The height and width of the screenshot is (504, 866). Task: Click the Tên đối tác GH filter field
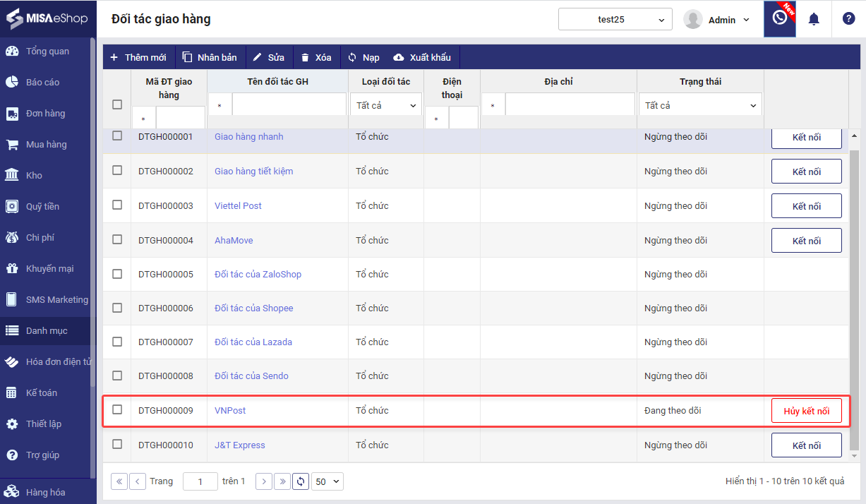point(288,105)
